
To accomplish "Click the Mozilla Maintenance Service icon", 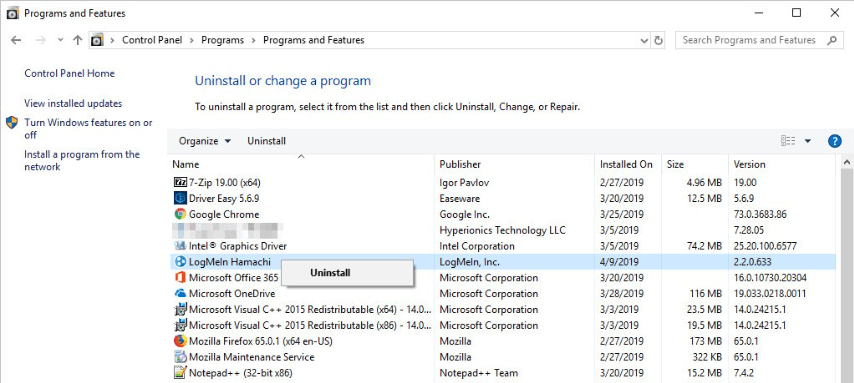I will pyautogui.click(x=180, y=357).
